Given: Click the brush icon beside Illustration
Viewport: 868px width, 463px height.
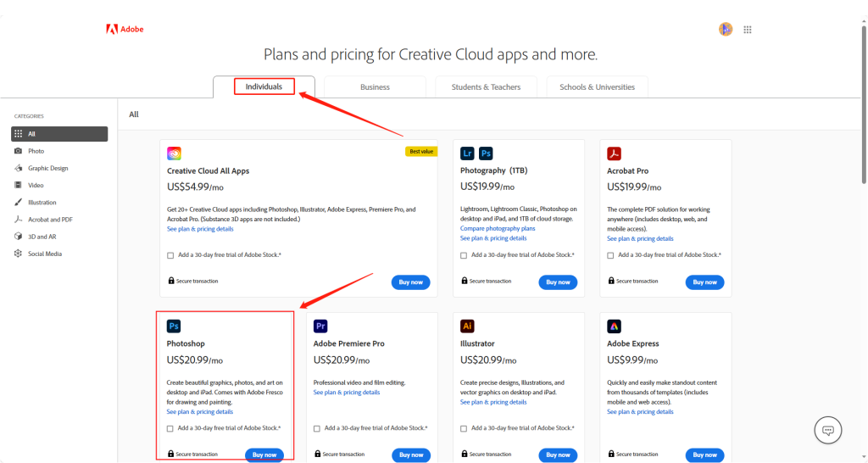Looking at the screenshot, I should point(19,202).
